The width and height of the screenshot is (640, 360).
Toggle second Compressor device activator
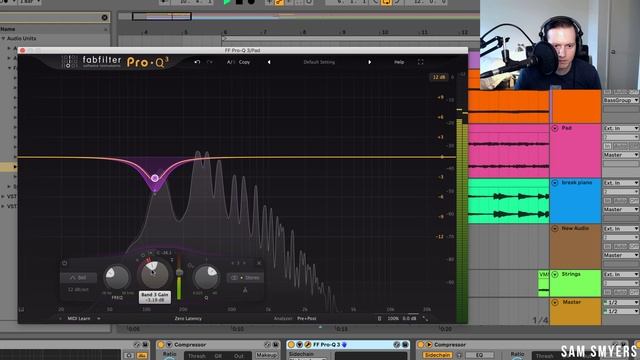pyautogui.click(x=421, y=345)
